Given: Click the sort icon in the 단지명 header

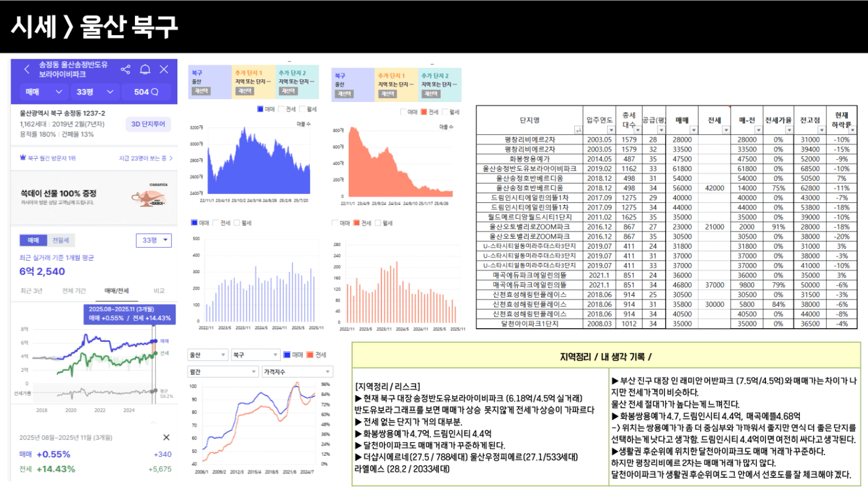Looking at the screenshot, I should [577, 129].
